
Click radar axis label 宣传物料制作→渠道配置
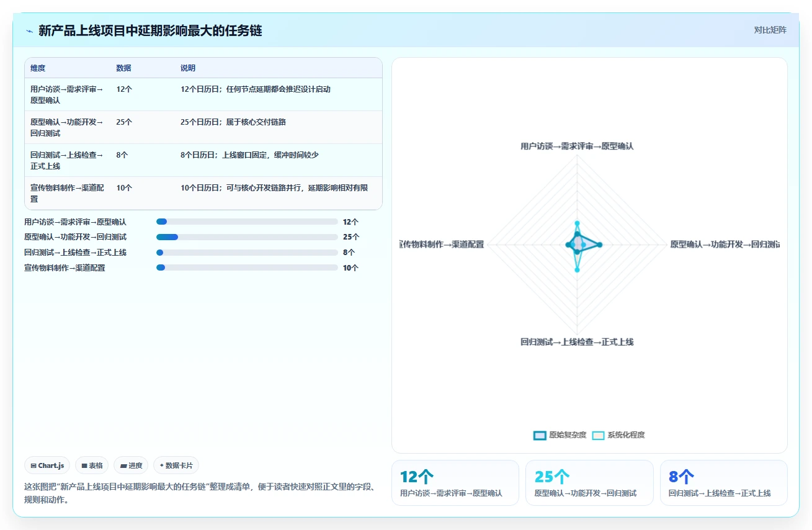pos(442,245)
